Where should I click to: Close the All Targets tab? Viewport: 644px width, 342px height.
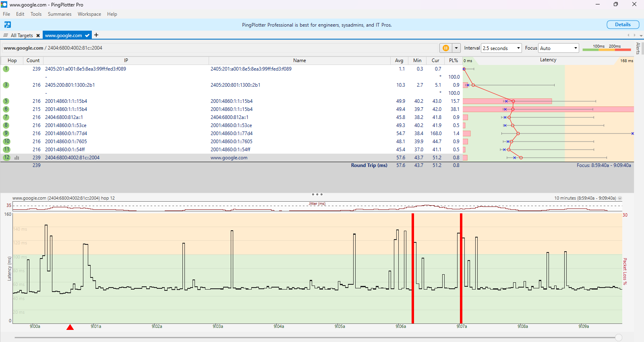tap(38, 35)
